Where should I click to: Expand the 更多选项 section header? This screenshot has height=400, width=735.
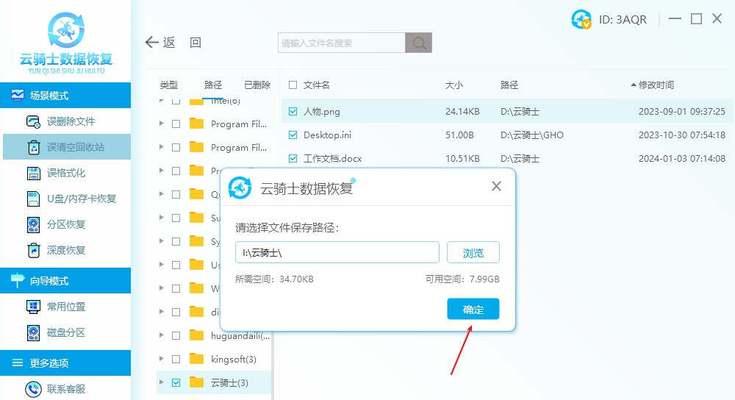point(66,362)
